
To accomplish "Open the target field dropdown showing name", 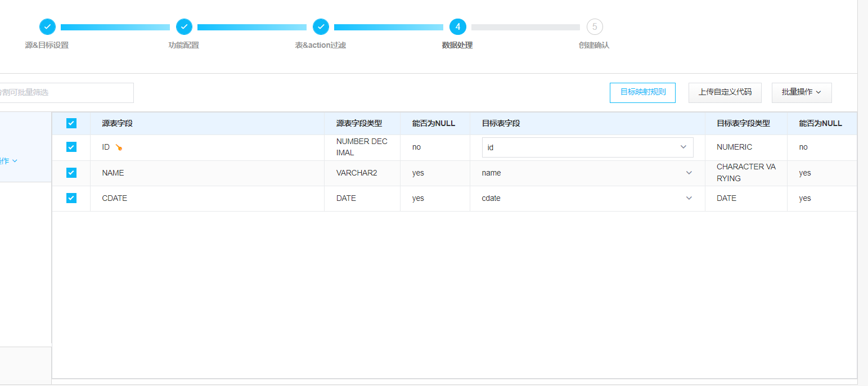I will pos(587,173).
